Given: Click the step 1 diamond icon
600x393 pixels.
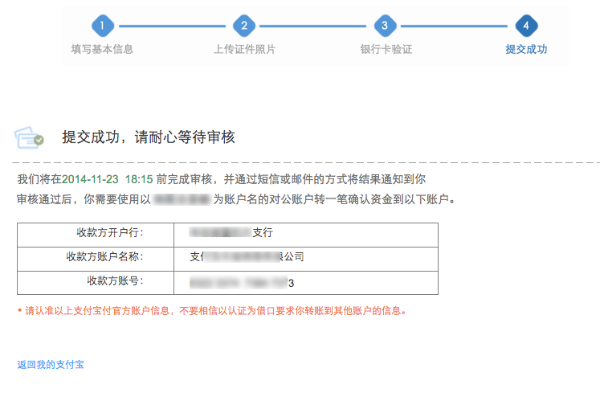Looking at the screenshot, I should pyautogui.click(x=103, y=26).
